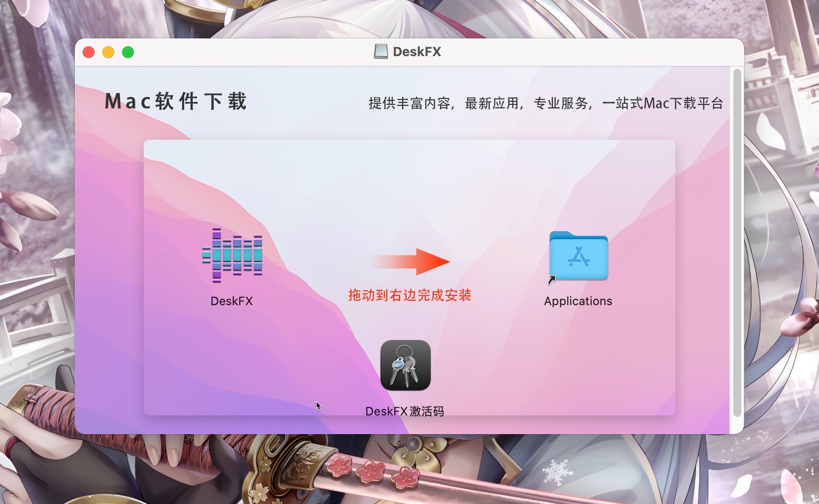
Task: Click the disk icon in the window title
Action: tap(380, 52)
